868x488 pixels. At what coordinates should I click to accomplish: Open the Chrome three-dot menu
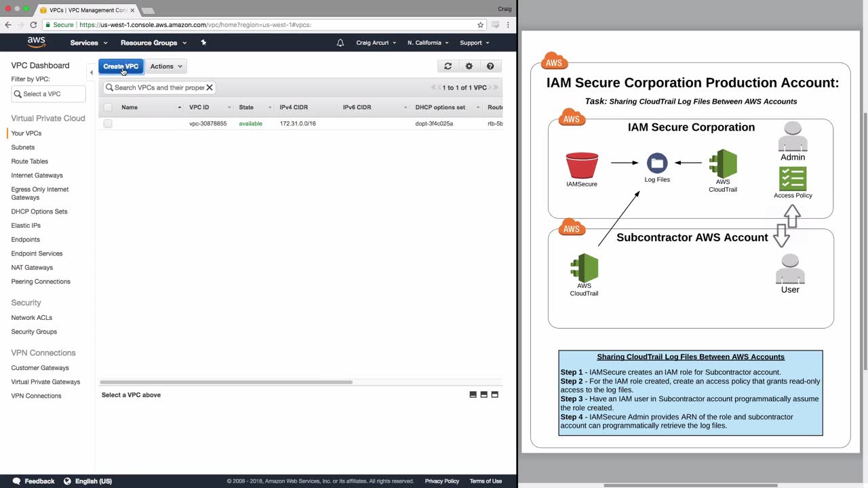coord(509,25)
